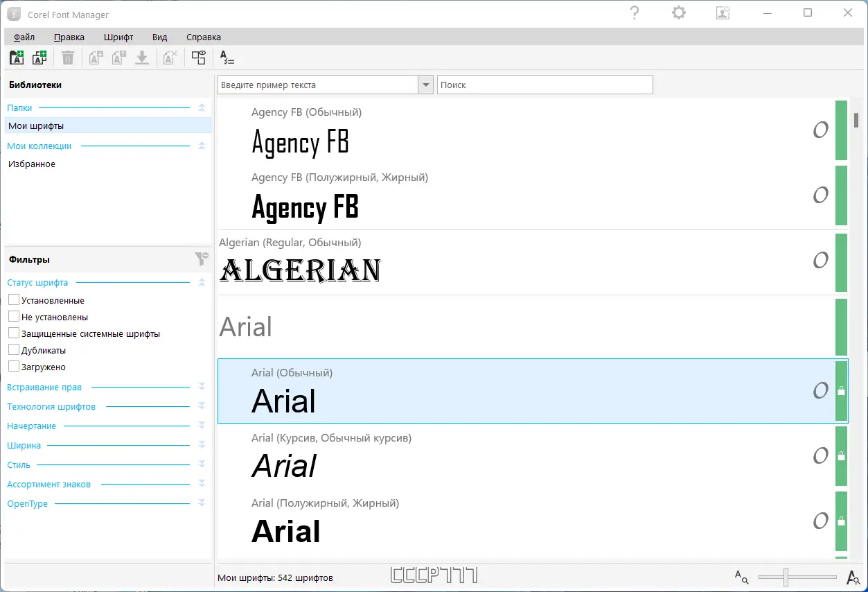The height and width of the screenshot is (592, 868).
Task: Click the clear filters funnel icon
Action: (x=201, y=259)
